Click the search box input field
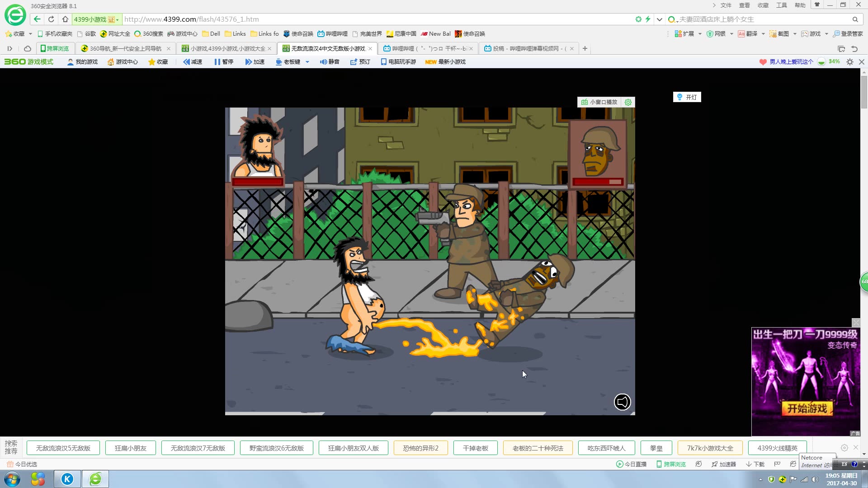Screen dimensions: 868x488 point(764,19)
